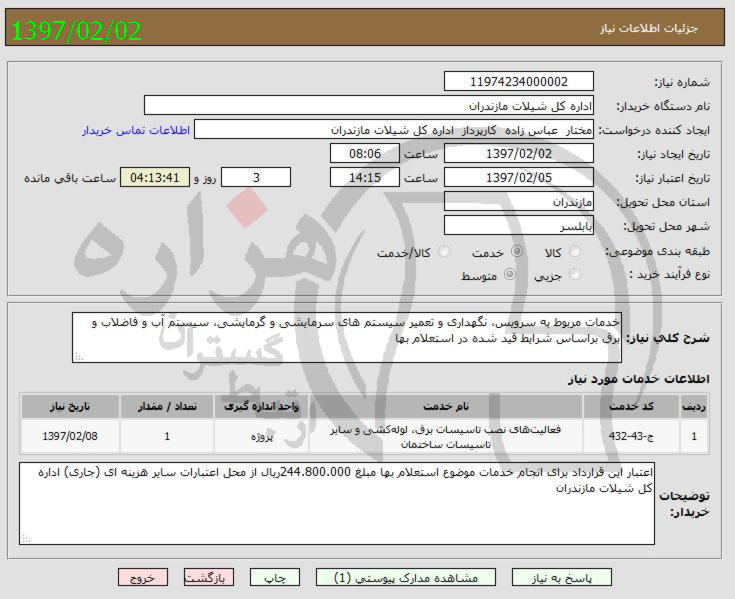Click the نام خدمت column header
735x599 pixels.
click(446, 406)
